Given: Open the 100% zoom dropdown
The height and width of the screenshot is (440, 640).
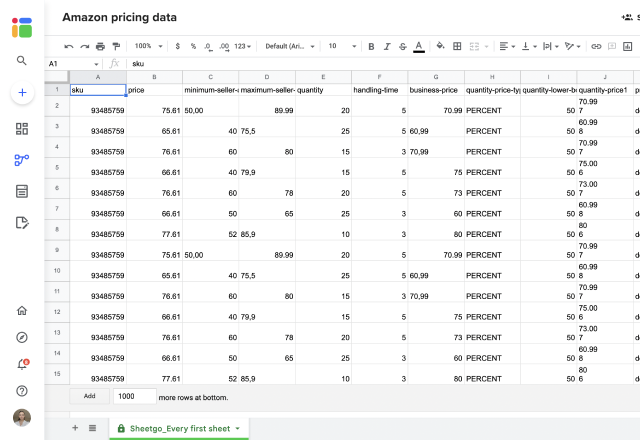Looking at the screenshot, I should 149,46.
